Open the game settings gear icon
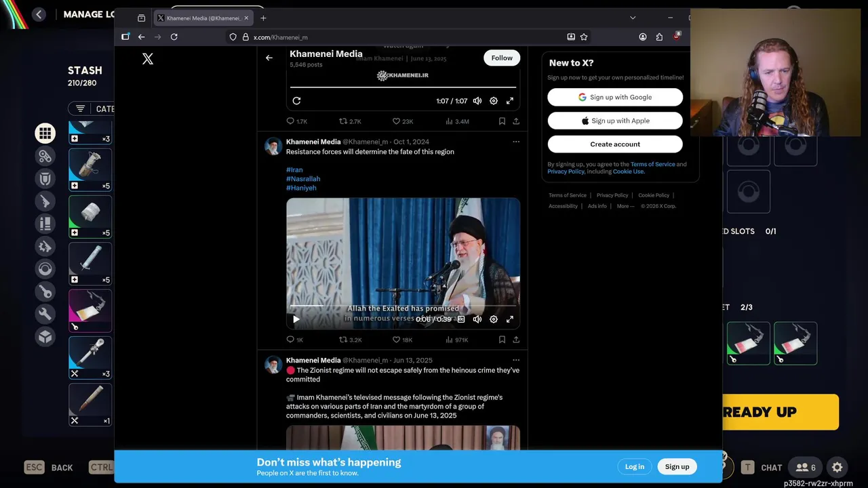The image size is (868, 488). coord(837,467)
